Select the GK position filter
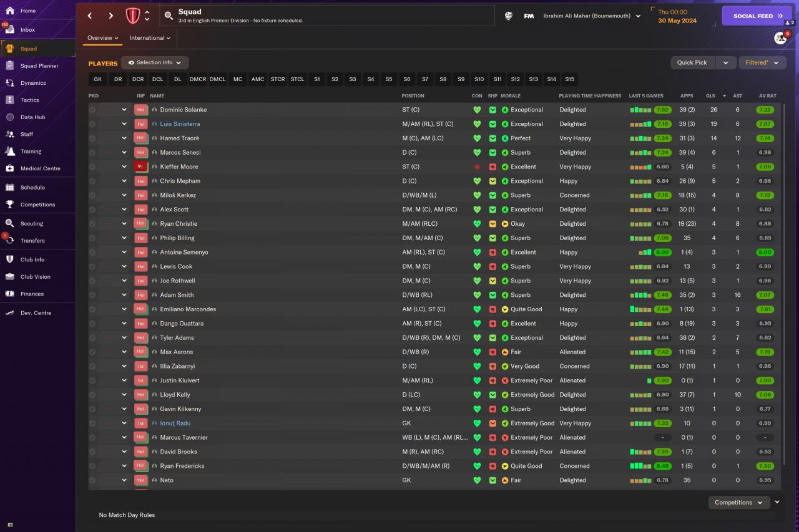The image size is (799, 532). point(97,79)
